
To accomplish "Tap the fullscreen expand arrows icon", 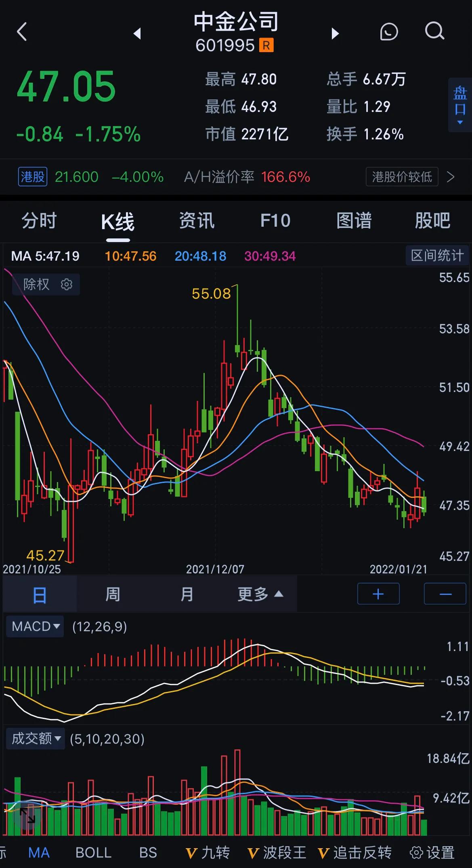I will (x=27, y=815).
